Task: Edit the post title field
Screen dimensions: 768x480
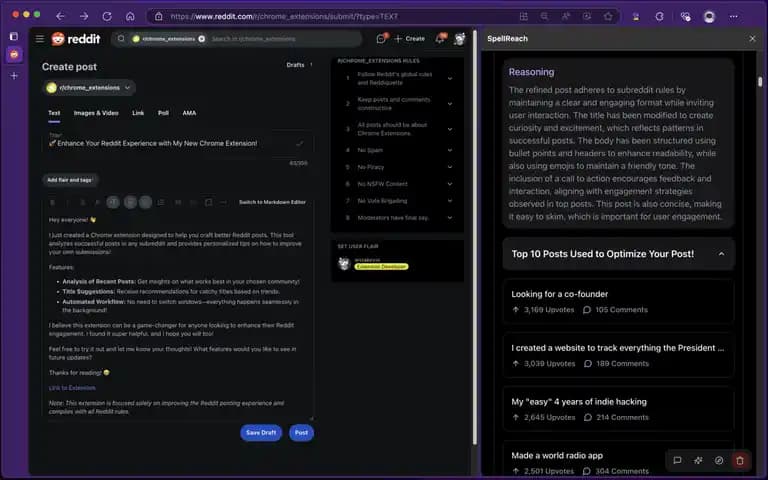Action: (x=179, y=143)
